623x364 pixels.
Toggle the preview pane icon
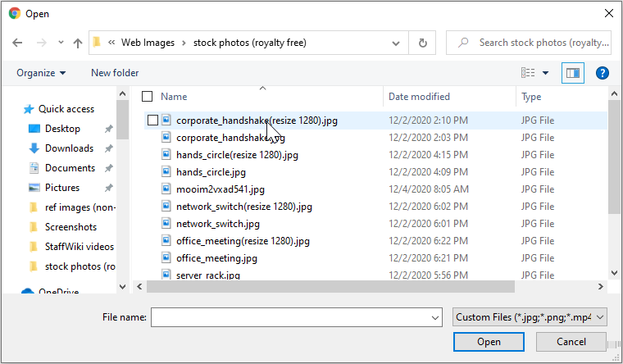coord(572,73)
